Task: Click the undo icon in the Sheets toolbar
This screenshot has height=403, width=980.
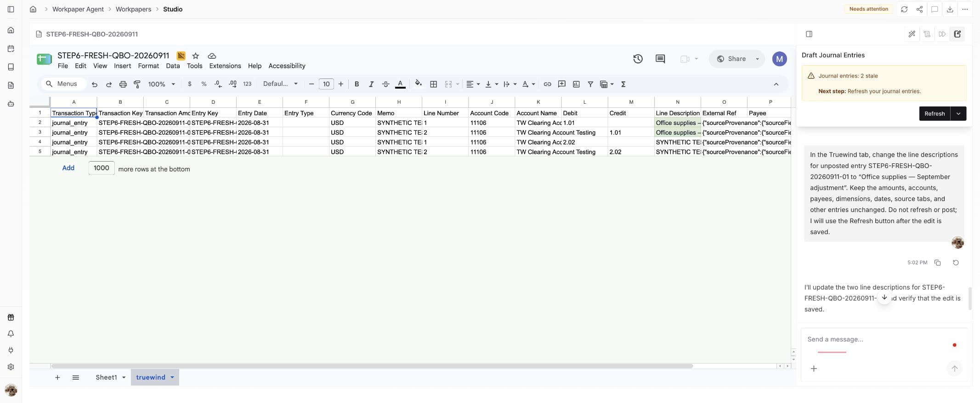Action: pos(94,84)
